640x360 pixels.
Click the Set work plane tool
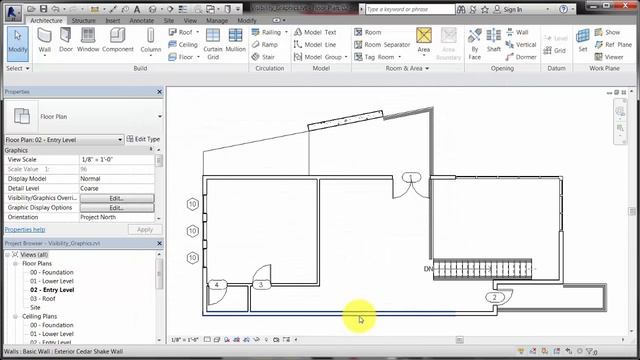[x=583, y=41]
